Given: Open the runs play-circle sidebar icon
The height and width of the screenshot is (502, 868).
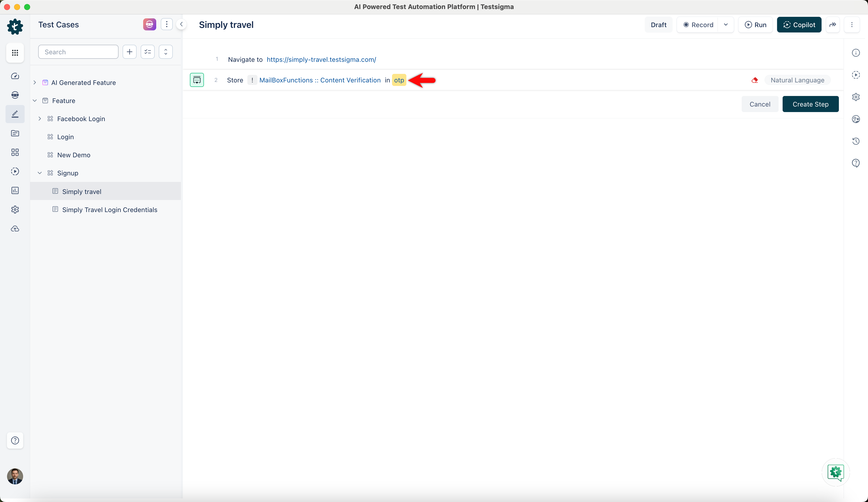Looking at the screenshot, I should tap(15, 171).
